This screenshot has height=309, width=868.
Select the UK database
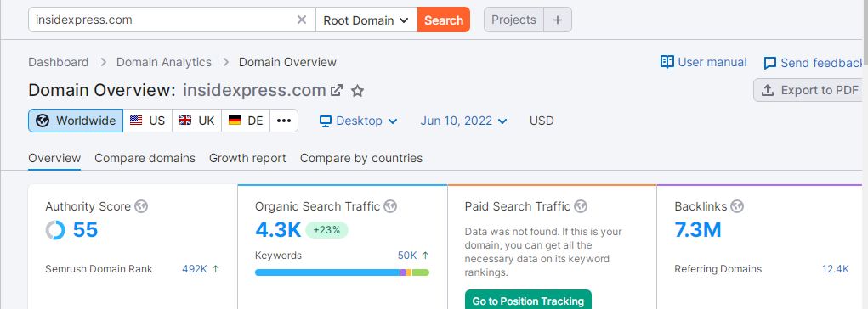197,121
